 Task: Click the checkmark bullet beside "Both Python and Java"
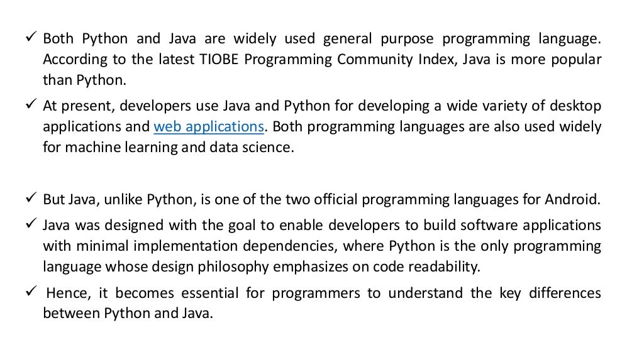pos(31,37)
